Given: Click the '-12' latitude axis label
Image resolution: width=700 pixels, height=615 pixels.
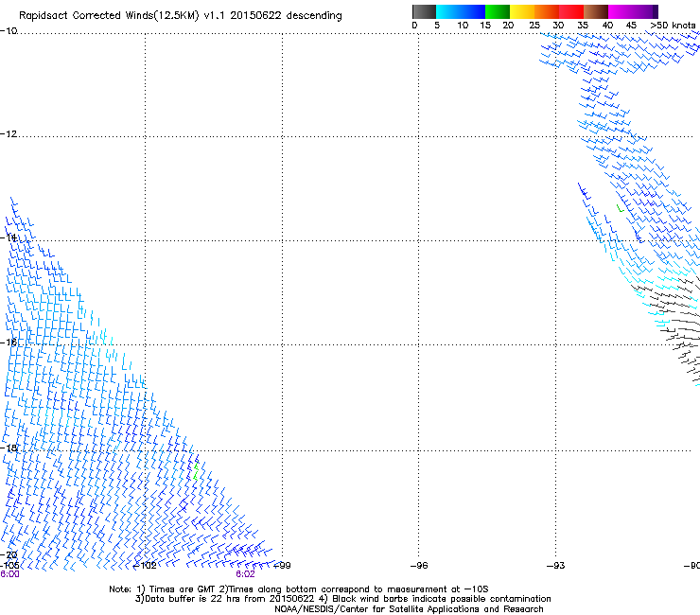Looking at the screenshot, I should pos(9,133).
